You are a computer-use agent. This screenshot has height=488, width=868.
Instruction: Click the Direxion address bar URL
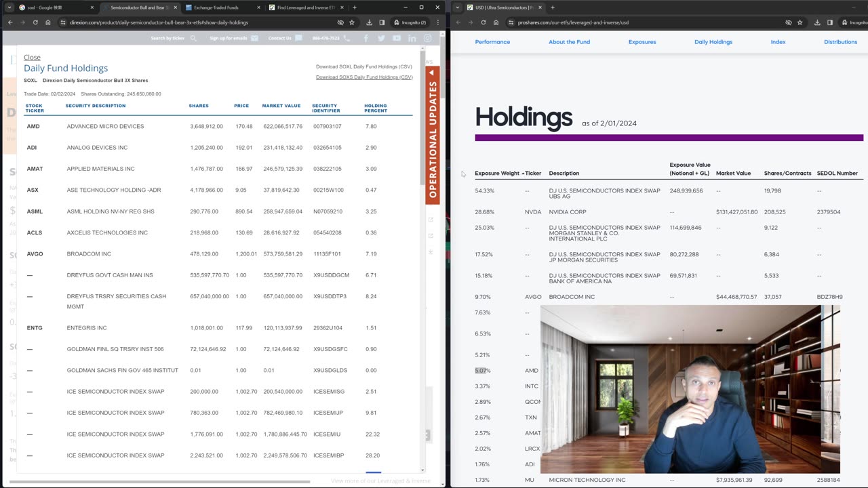[159, 22]
